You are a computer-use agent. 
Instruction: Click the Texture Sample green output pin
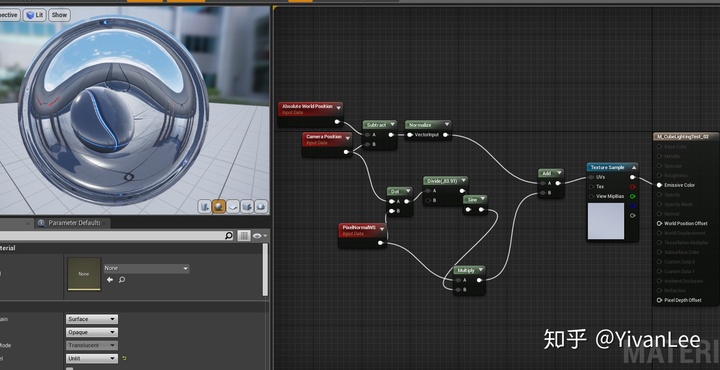click(633, 196)
